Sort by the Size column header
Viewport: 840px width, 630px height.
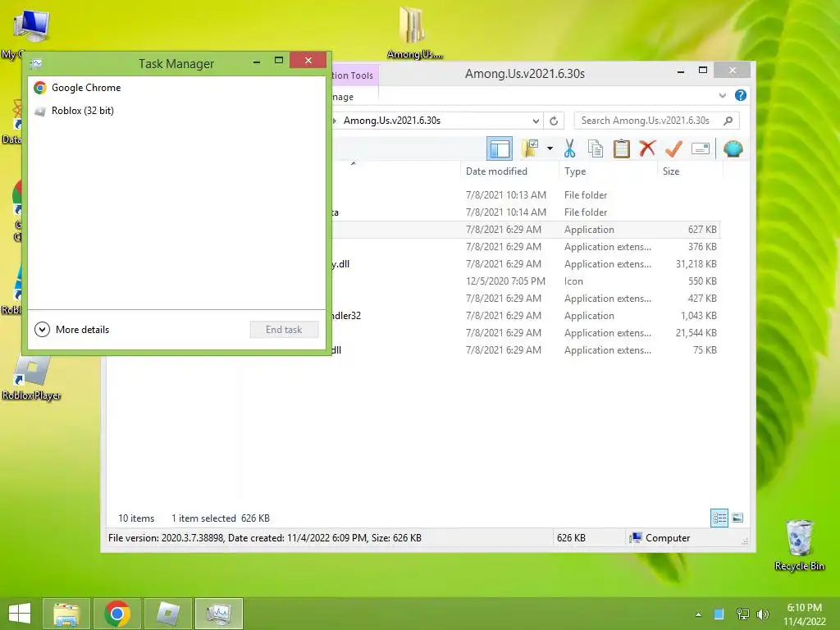(689, 171)
